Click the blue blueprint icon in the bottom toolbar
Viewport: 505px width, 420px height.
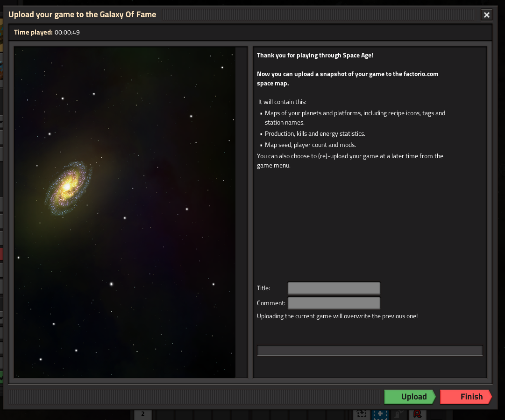[x=380, y=415]
